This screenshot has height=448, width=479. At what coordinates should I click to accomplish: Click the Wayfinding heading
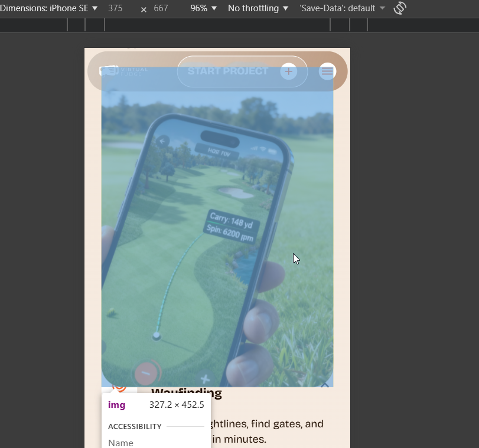pos(187,393)
